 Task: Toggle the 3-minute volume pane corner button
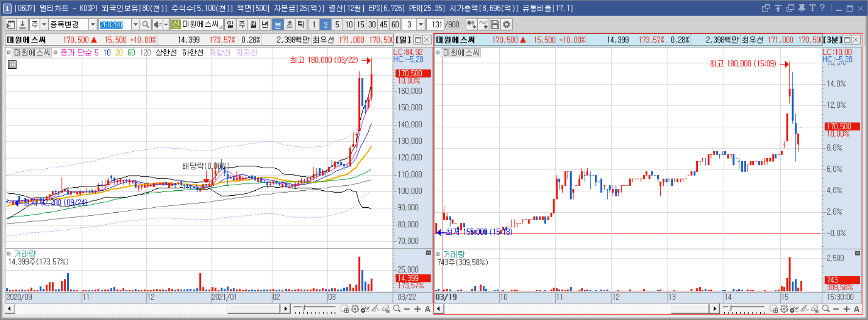click(x=857, y=253)
